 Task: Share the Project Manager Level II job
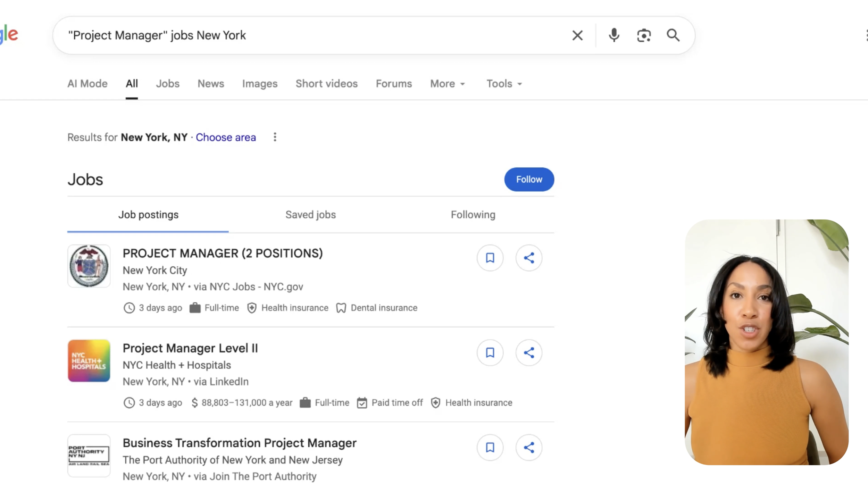coord(529,353)
